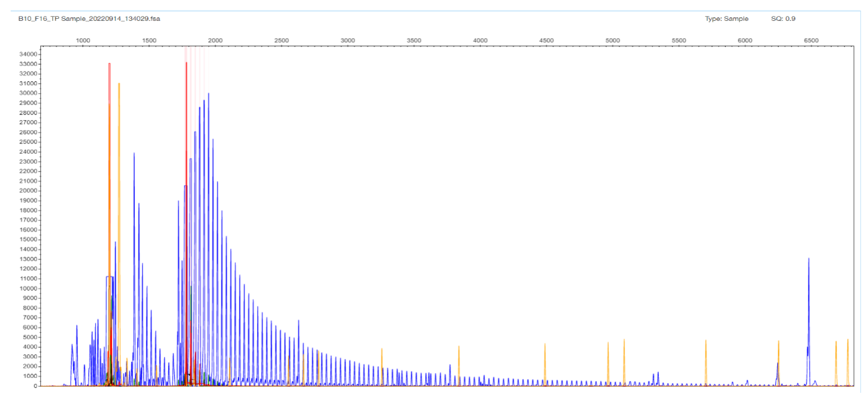This screenshot has height=404, width=868.
Task: Select the 3500 tick on top axis
Action: click(x=414, y=40)
